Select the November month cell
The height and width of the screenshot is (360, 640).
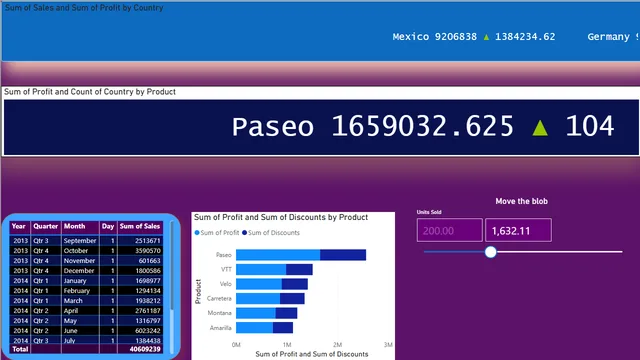click(80, 261)
